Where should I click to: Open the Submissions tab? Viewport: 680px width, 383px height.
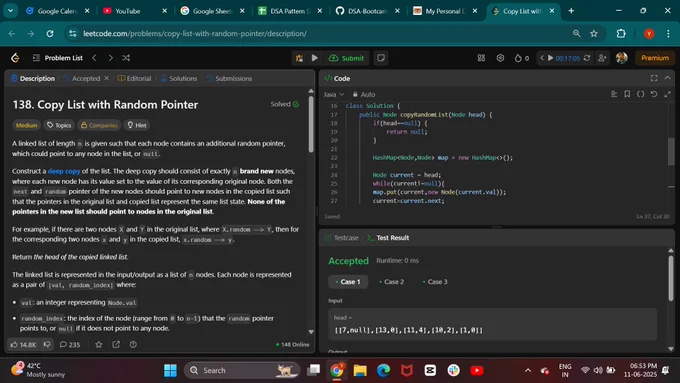[x=229, y=79]
